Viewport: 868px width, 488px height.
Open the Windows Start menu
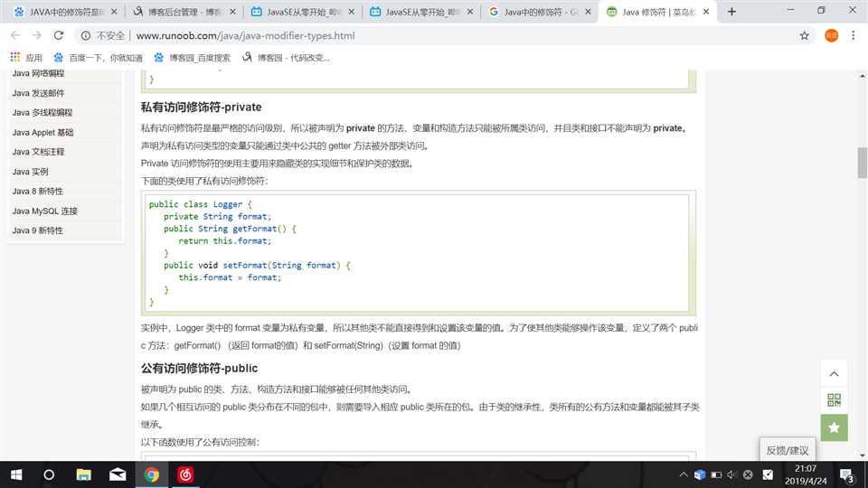16,474
